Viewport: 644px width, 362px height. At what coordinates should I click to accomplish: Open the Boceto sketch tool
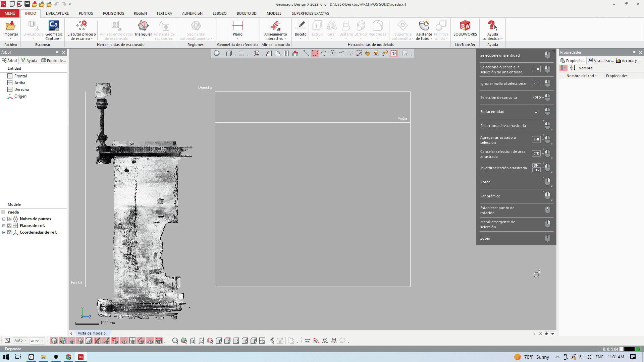pos(301,26)
